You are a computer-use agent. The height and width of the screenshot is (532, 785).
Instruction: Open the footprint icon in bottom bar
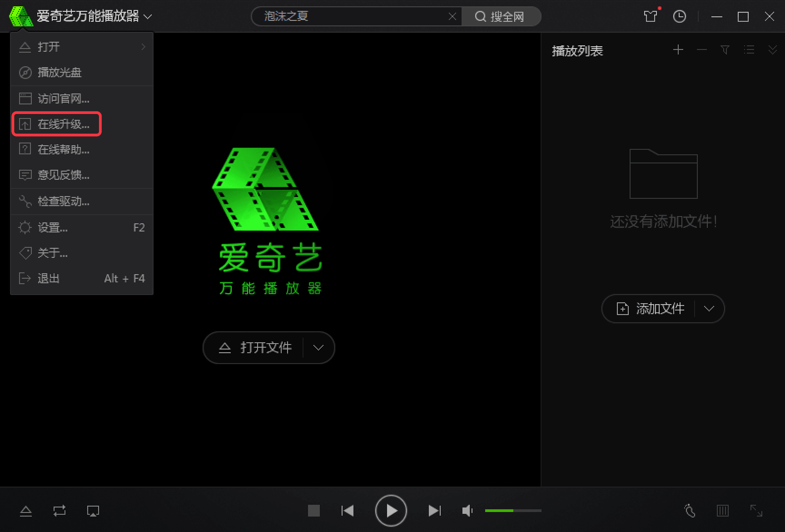(x=690, y=511)
